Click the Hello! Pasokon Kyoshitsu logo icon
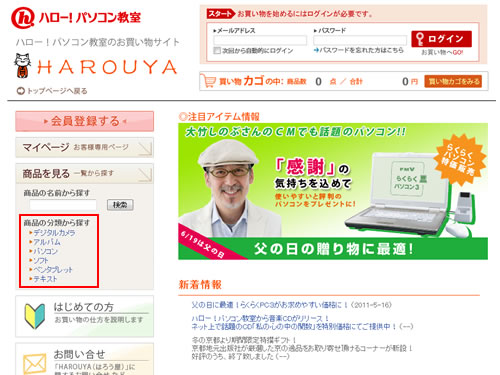 click(x=23, y=18)
